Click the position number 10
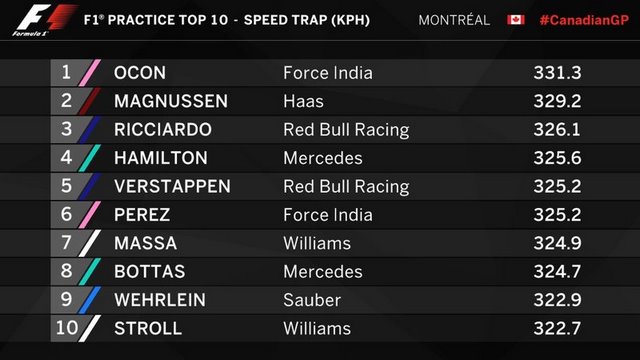 tap(67, 328)
